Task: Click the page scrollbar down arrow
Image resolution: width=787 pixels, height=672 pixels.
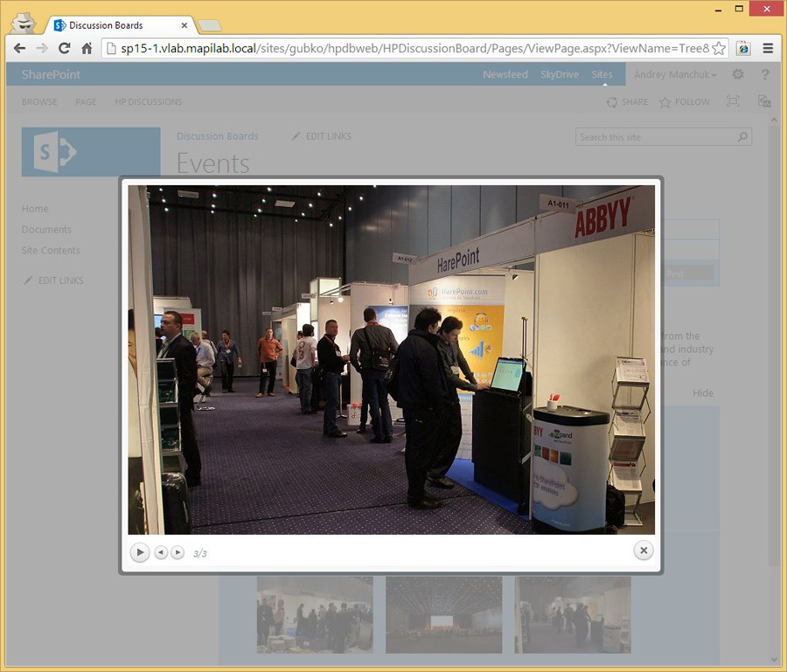Action: click(x=774, y=660)
